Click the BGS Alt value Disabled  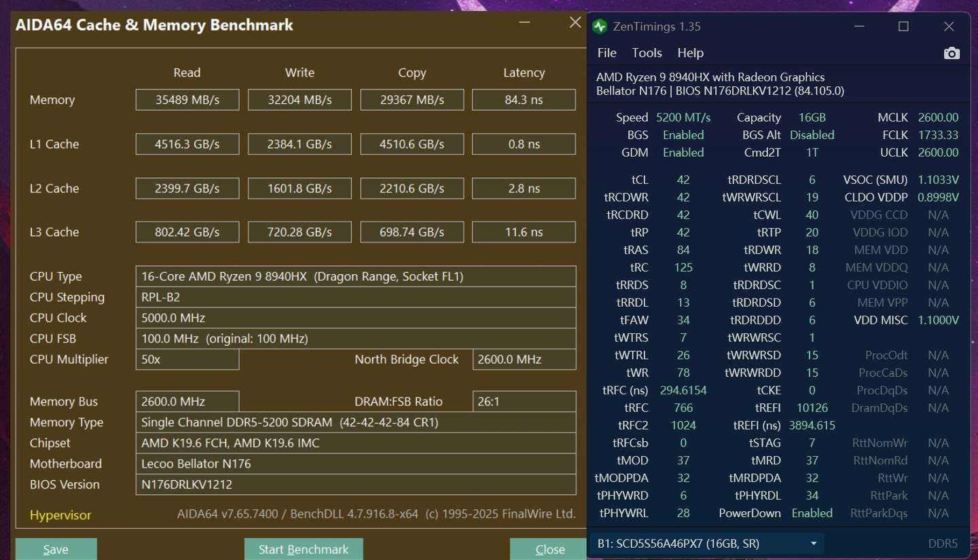(812, 135)
